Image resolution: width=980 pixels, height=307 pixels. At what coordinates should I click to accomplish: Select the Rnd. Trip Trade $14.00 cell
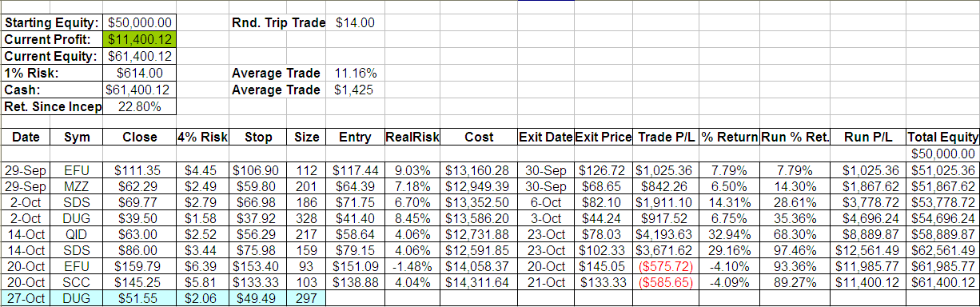tap(355, 22)
